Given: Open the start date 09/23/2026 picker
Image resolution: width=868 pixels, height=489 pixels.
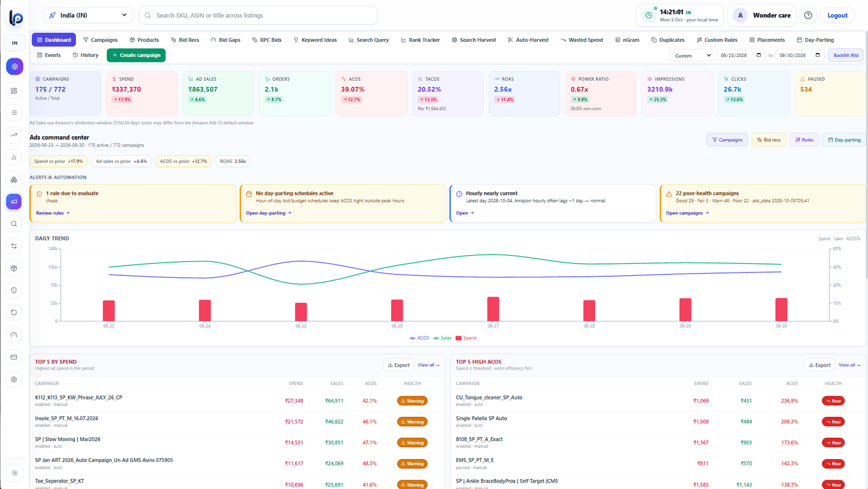Looking at the screenshot, I should 741,55.
